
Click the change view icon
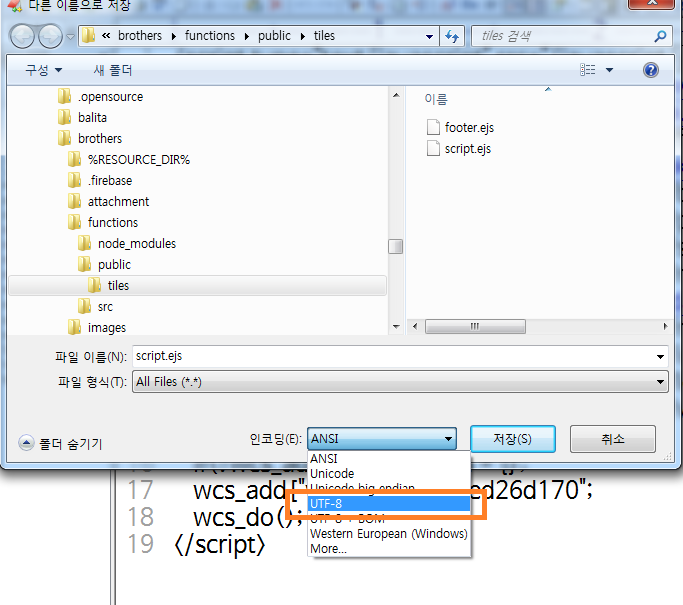pos(588,70)
